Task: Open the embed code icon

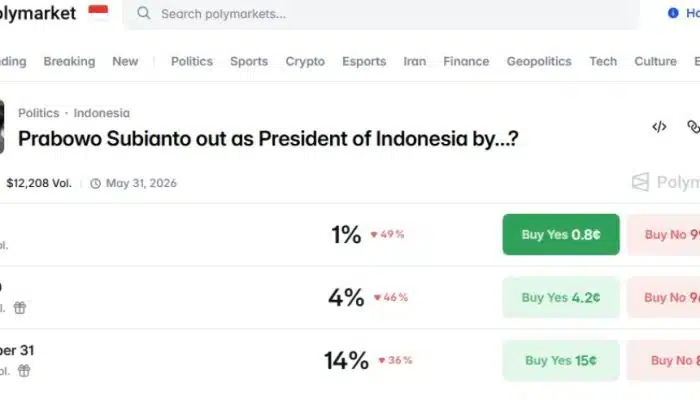Action: (x=659, y=127)
